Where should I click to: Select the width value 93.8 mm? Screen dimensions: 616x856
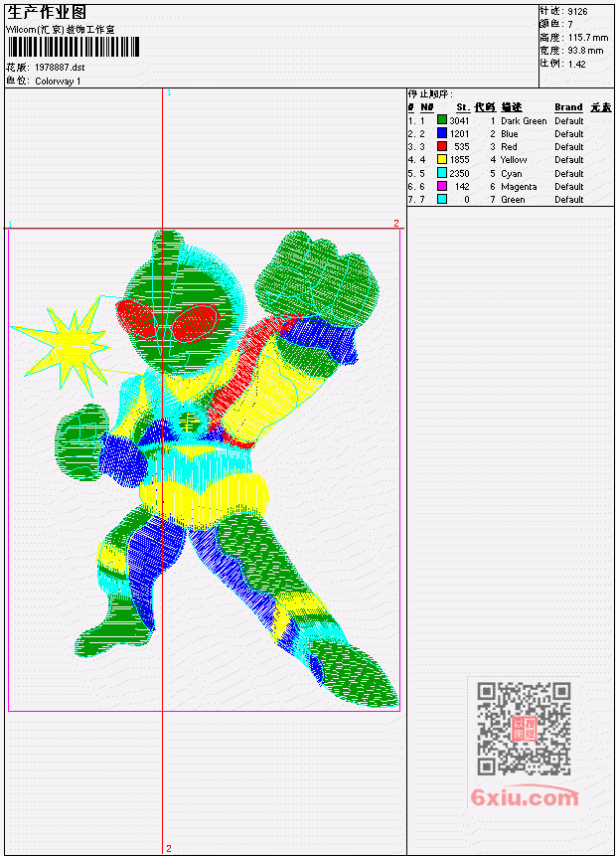point(585,51)
